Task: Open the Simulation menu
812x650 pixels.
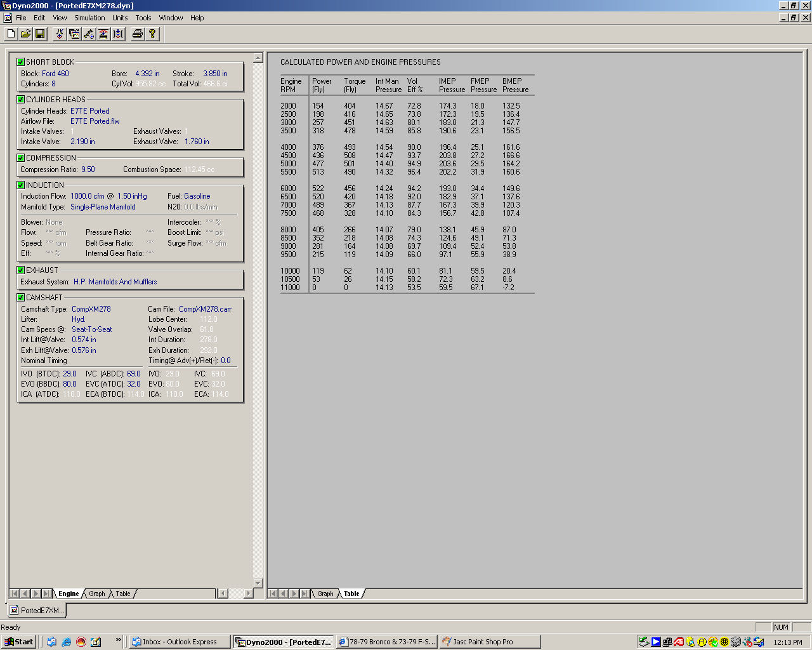Action: (x=89, y=18)
